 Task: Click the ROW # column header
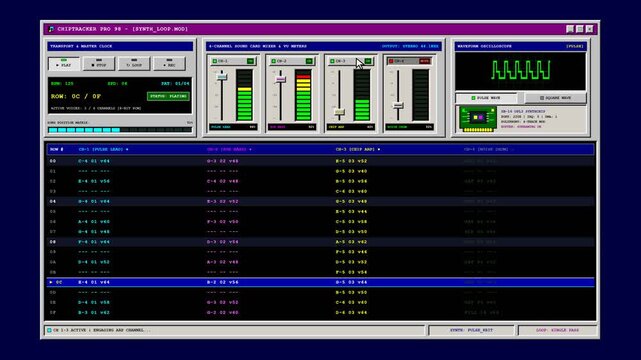pyautogui.click(x=57, y=150)
